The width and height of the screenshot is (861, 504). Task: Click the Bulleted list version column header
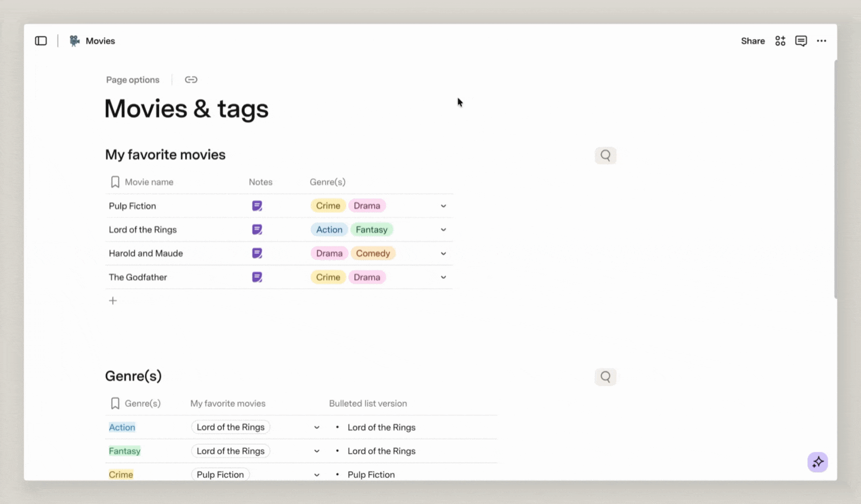pyautogui.click(x=368, y=404)
